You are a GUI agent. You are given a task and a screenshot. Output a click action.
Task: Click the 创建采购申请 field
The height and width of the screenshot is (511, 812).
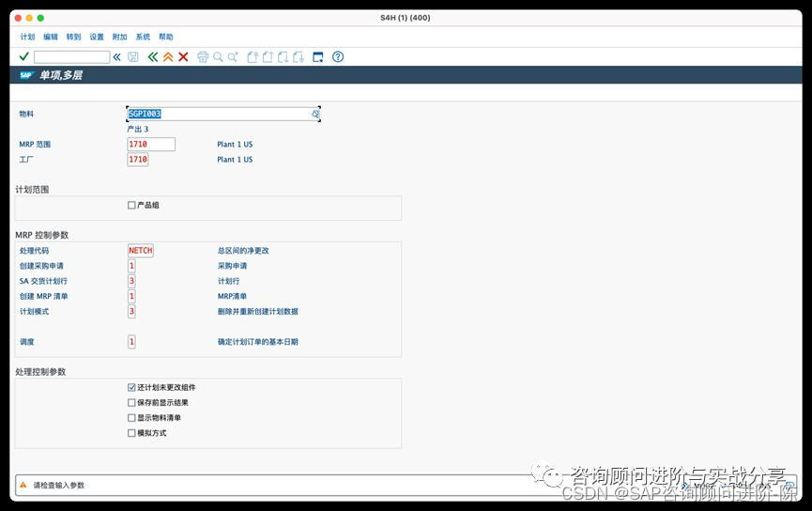131,266
